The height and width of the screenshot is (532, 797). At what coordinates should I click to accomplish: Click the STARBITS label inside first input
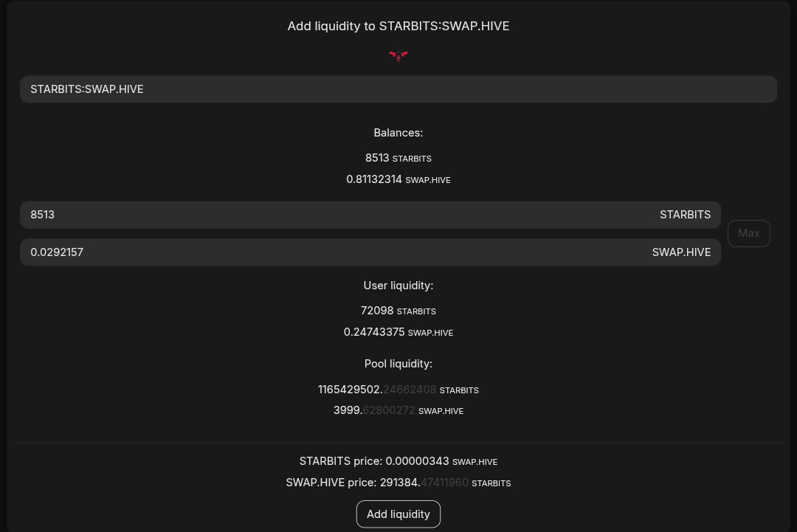pos(685,215)
